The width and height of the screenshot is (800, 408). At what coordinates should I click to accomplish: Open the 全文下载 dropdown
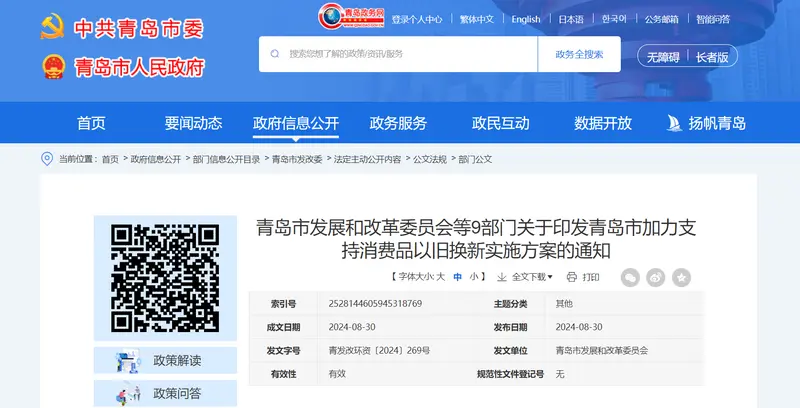coord(532,277)
